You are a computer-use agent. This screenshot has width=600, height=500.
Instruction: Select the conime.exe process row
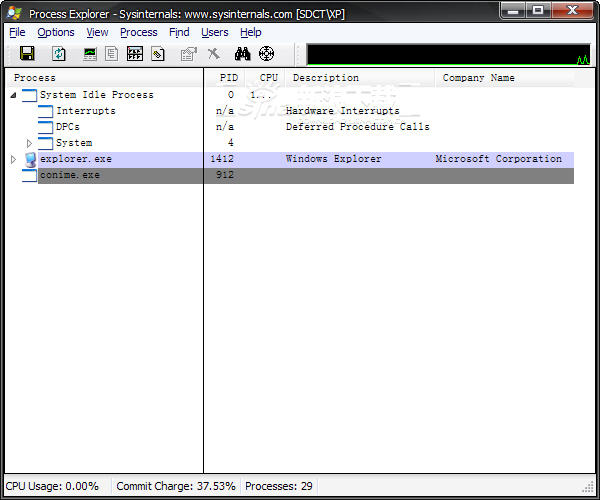291,175
